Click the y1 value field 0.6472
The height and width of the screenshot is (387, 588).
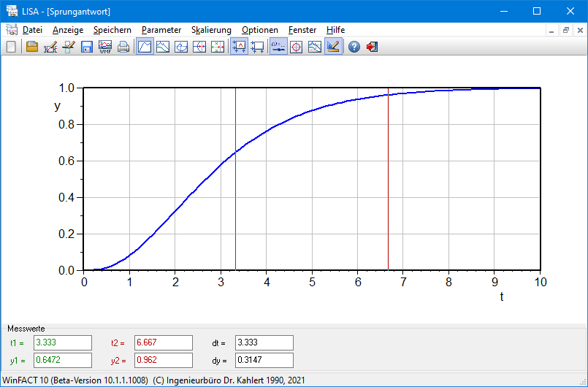pos(63,361)
